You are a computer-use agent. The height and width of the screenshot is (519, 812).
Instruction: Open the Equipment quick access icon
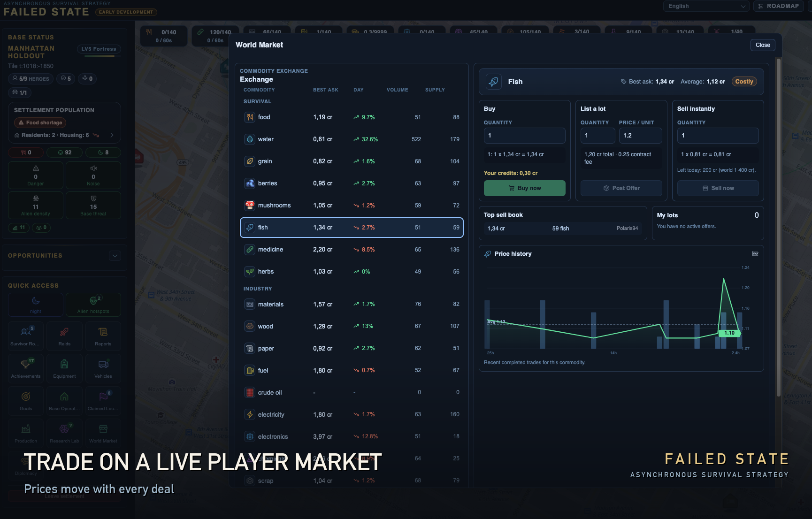tap(64, 368)
